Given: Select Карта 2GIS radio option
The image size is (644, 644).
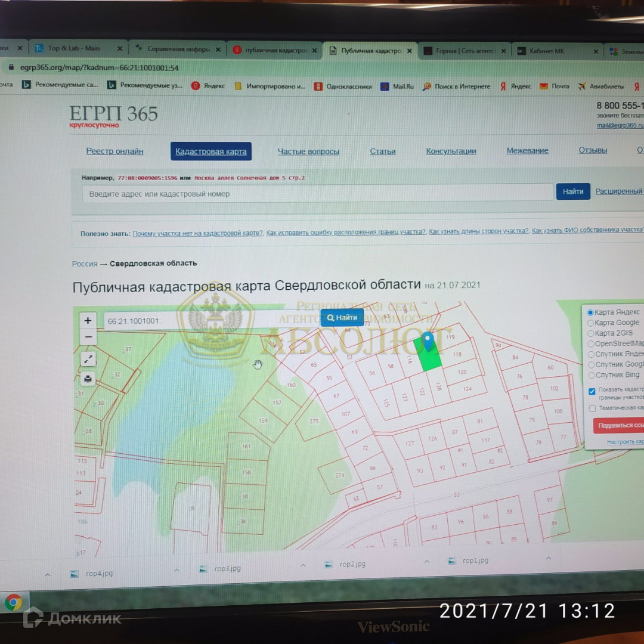Looking at the screenshot, I should point(590,333).
